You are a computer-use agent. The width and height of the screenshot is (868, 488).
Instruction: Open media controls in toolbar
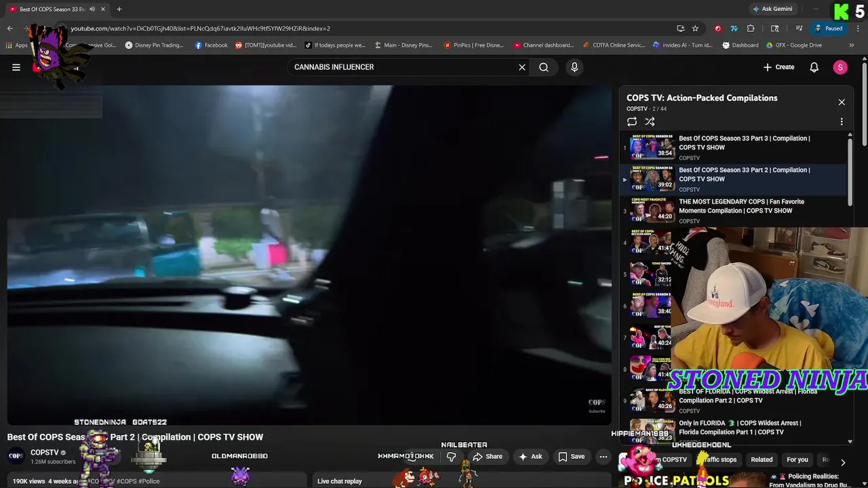coord(799,28)
